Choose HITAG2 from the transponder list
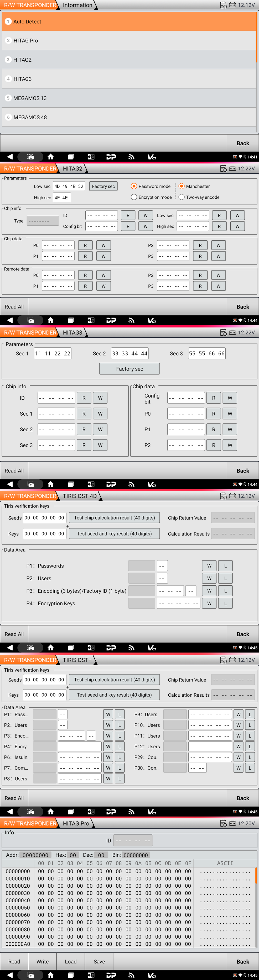 point(129,60)
